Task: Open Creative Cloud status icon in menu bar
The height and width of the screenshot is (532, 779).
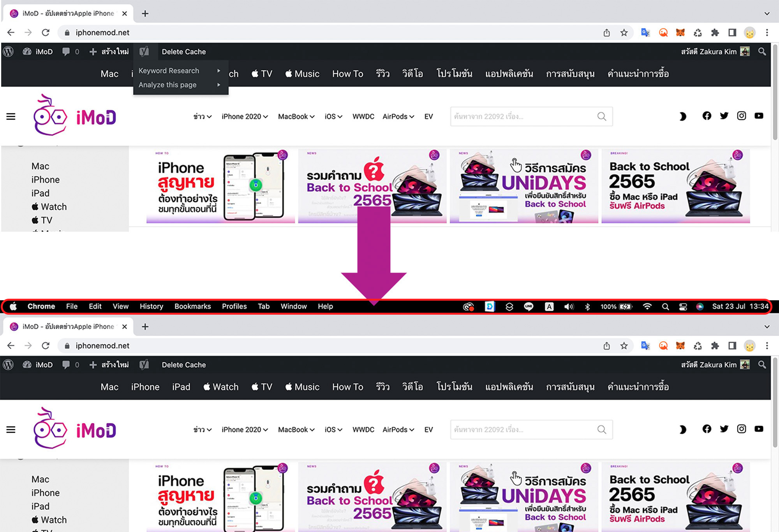Action: 468,307
